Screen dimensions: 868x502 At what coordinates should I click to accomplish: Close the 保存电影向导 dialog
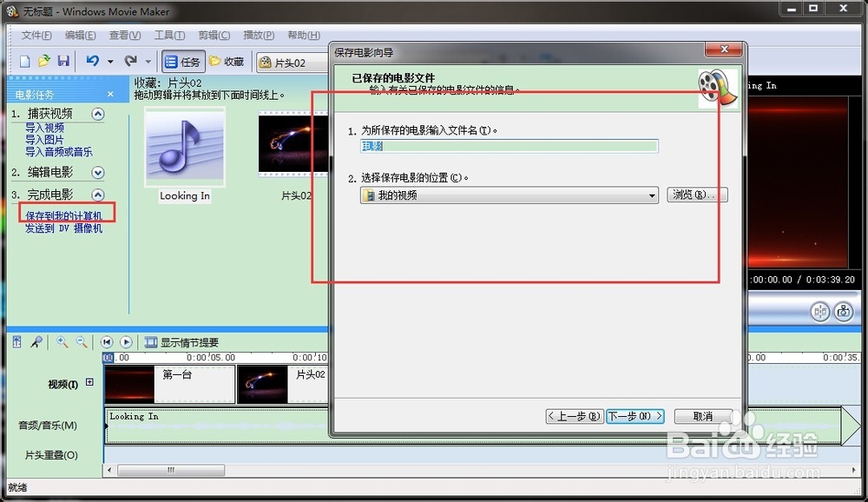(724, 50)
